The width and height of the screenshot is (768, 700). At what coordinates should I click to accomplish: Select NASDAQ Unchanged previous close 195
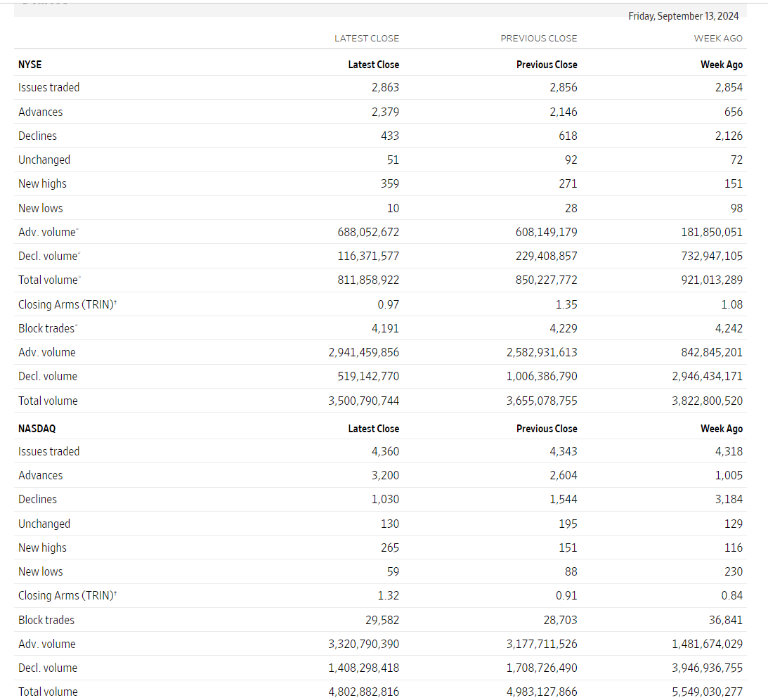(568, 524)
